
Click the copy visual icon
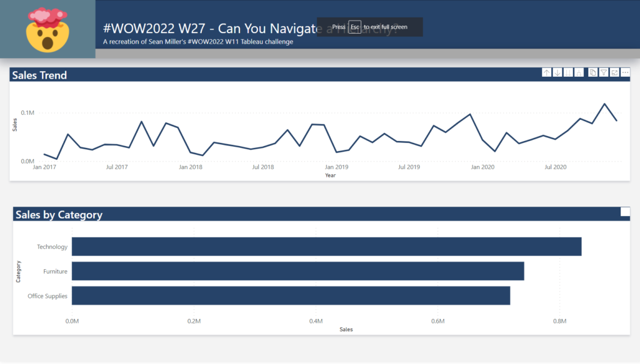pos(593,73)
